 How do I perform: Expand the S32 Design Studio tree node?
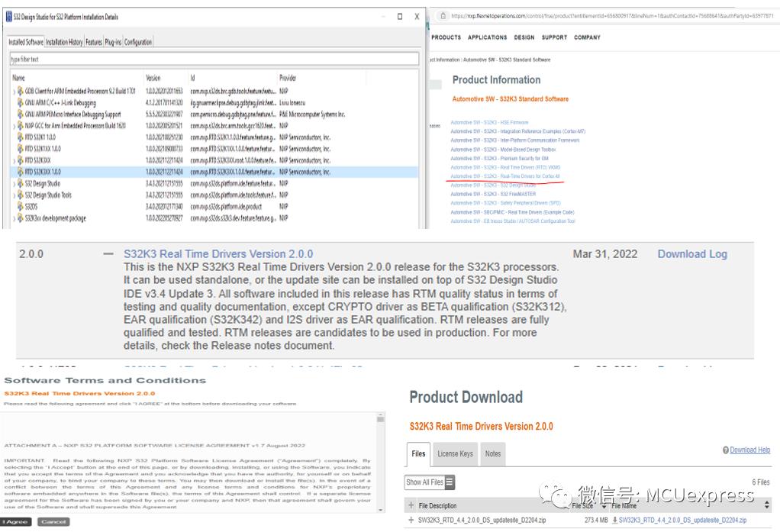pos(14,184)
